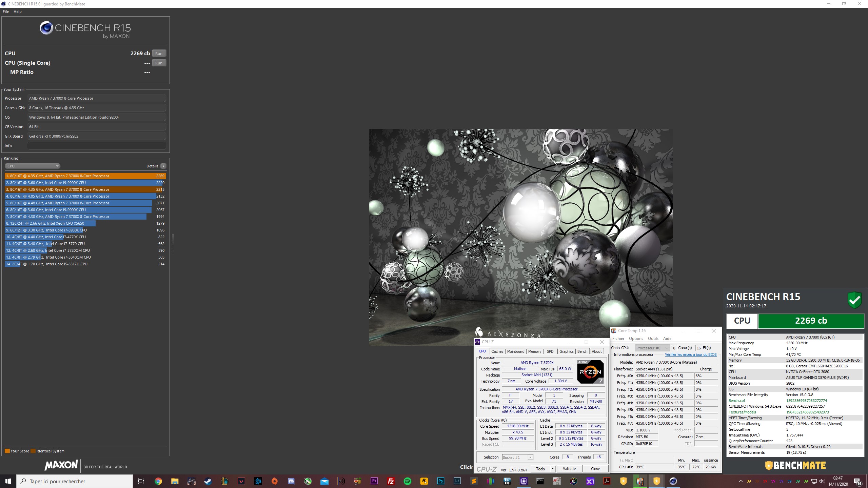Open CPU-Z Tools dropdown arrow
Image resolution: width=868 pixels, height=488 pixels.
[553, 469]
